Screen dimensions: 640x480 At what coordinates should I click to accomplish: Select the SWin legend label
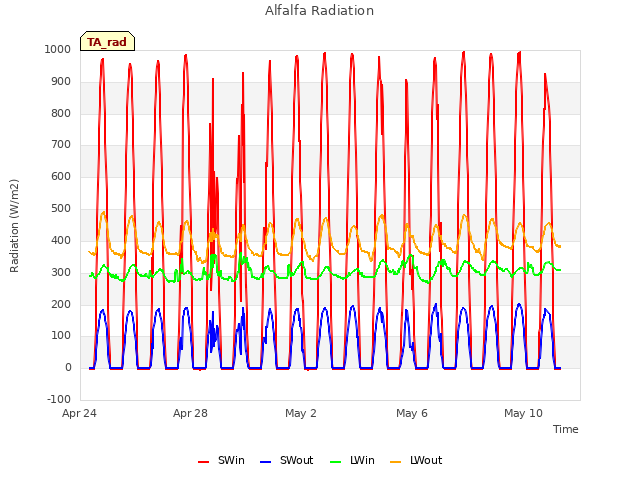(231, 460)
